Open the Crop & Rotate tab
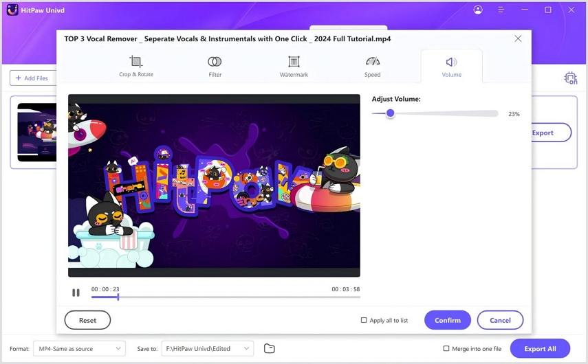This screenshot has height=364, width=588. point(135,66)
